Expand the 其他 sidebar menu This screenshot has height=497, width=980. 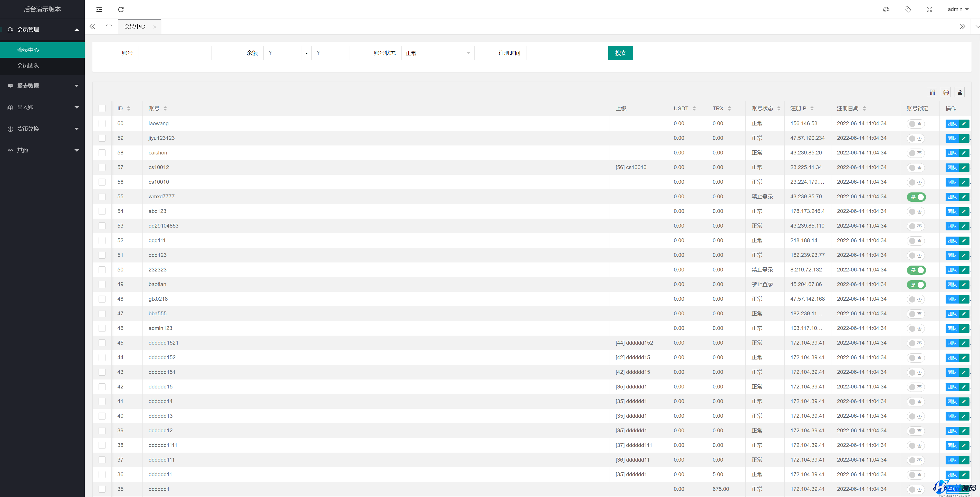pyautogui.click(x=42, y=150)
